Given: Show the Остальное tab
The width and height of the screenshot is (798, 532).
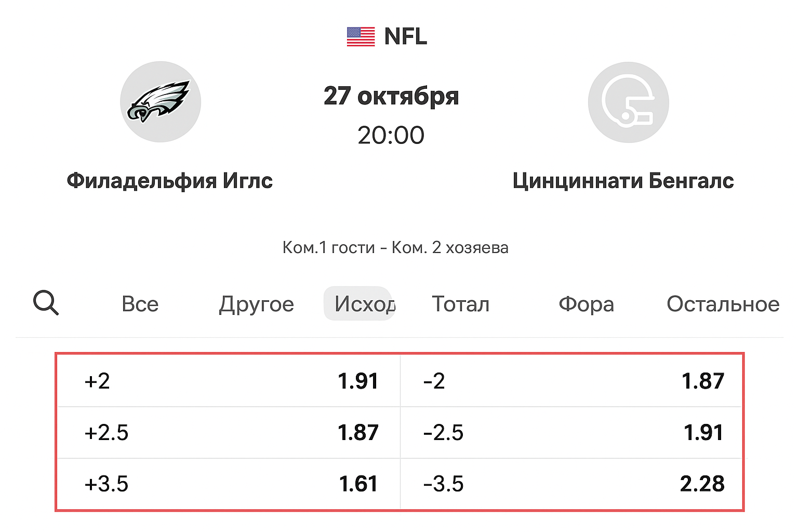Looking at the screenshot, I should point(723,304).
